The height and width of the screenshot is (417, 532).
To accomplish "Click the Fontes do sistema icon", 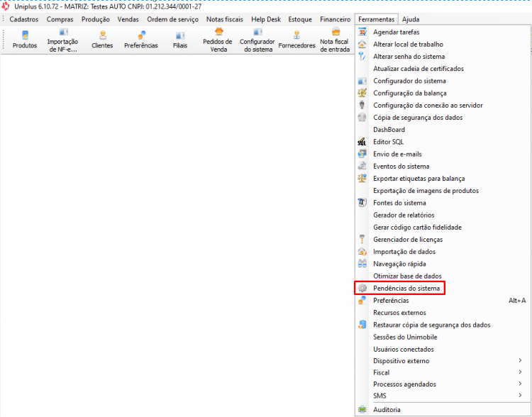I will pyautogui.click(x=362, y=203).
